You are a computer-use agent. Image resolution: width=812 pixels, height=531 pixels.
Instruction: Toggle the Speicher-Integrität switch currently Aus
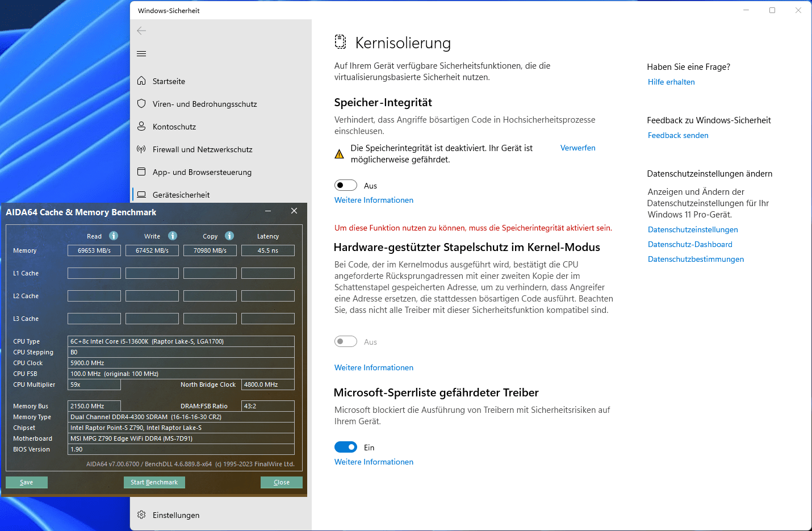(x=346, y=185)
